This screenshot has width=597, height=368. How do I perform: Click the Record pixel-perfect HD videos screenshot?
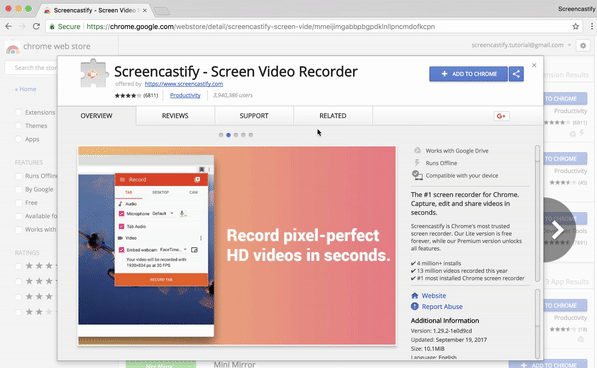(237, 245)
